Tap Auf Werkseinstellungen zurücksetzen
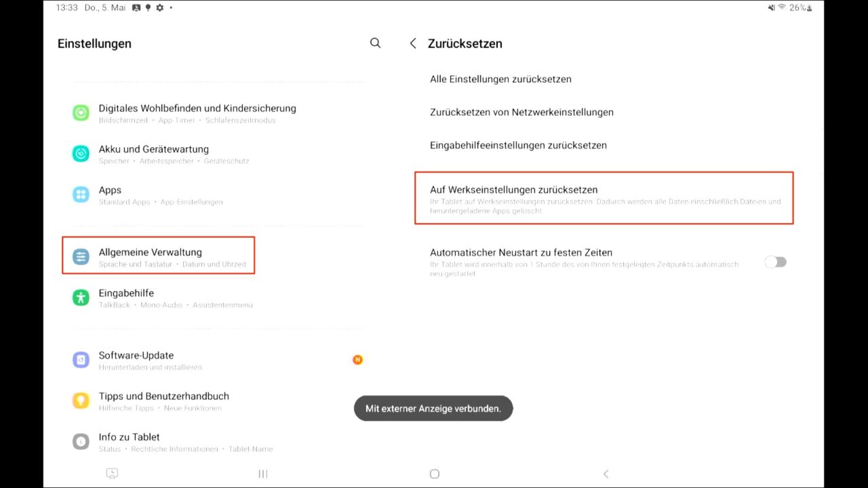868x488 pixels. coord(514,190)
